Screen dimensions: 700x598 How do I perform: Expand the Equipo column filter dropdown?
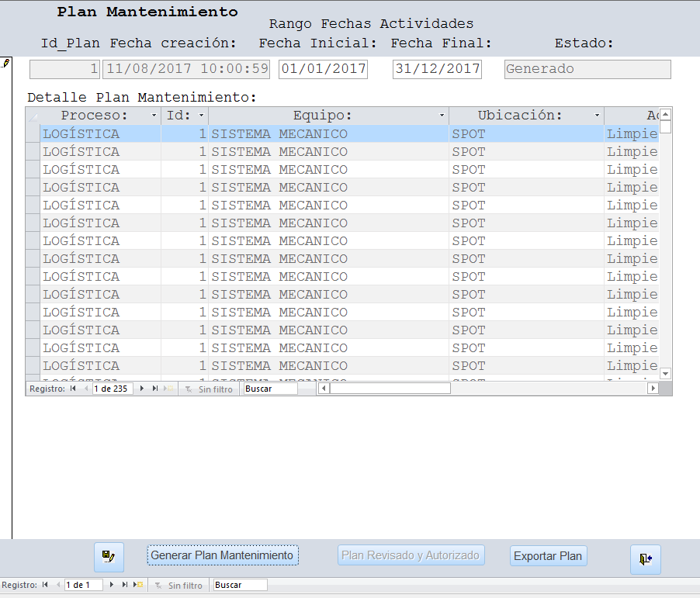(x=442, y=116)
